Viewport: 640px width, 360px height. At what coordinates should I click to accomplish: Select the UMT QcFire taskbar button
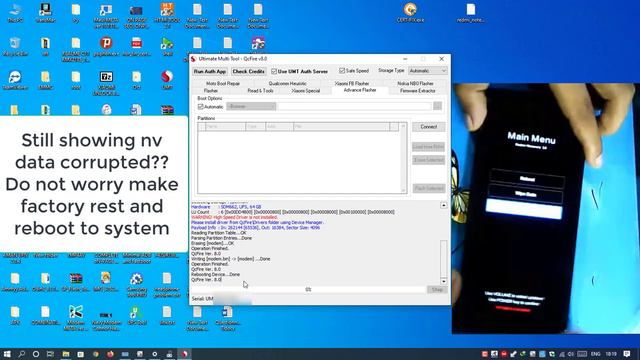coord(184,354)
